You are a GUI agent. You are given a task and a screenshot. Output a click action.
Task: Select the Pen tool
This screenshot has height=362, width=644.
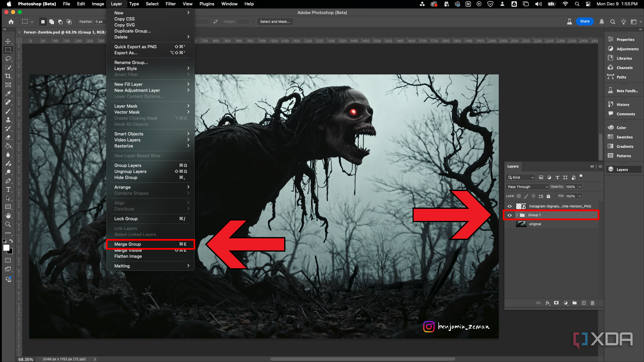8,181
